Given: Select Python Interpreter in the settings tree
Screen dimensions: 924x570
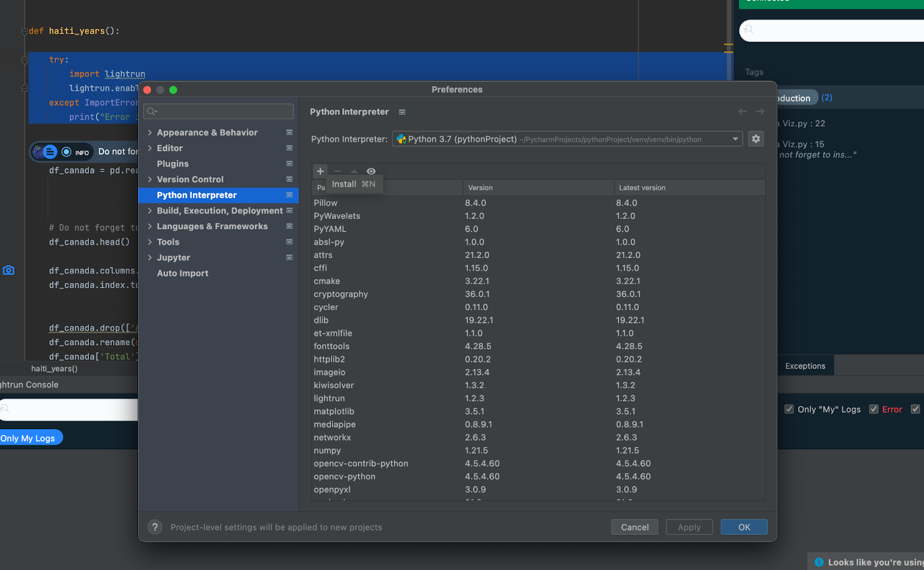Looking at the screenshot, I should [218, 195].
